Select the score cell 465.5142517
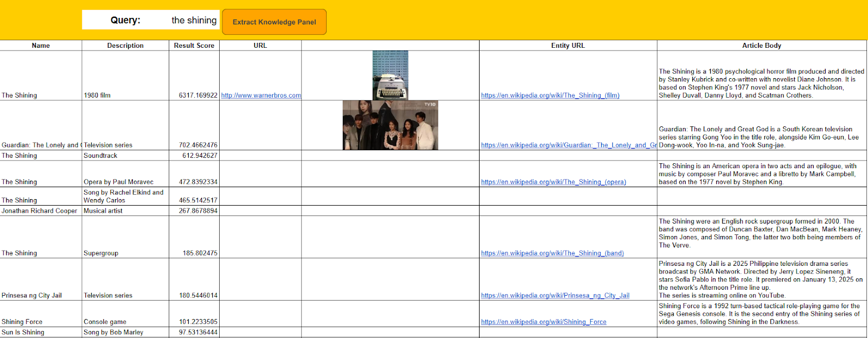 point(194,196)
